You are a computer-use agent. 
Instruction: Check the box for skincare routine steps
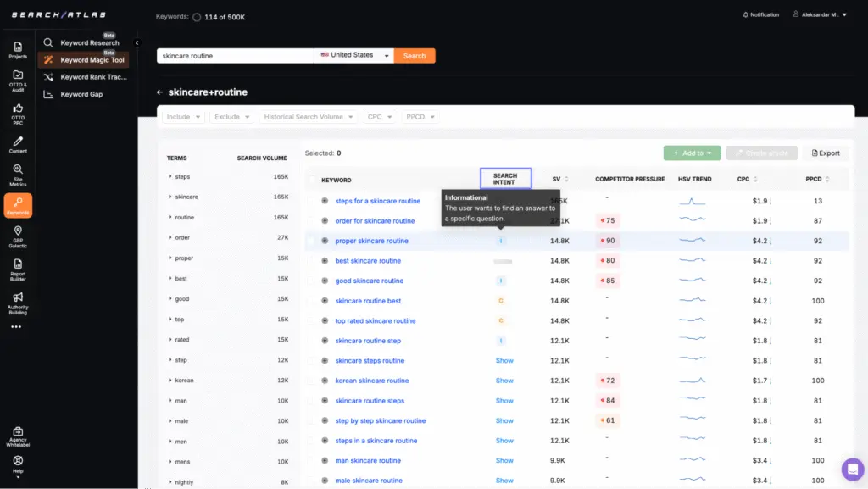click(x=311, y=401)
